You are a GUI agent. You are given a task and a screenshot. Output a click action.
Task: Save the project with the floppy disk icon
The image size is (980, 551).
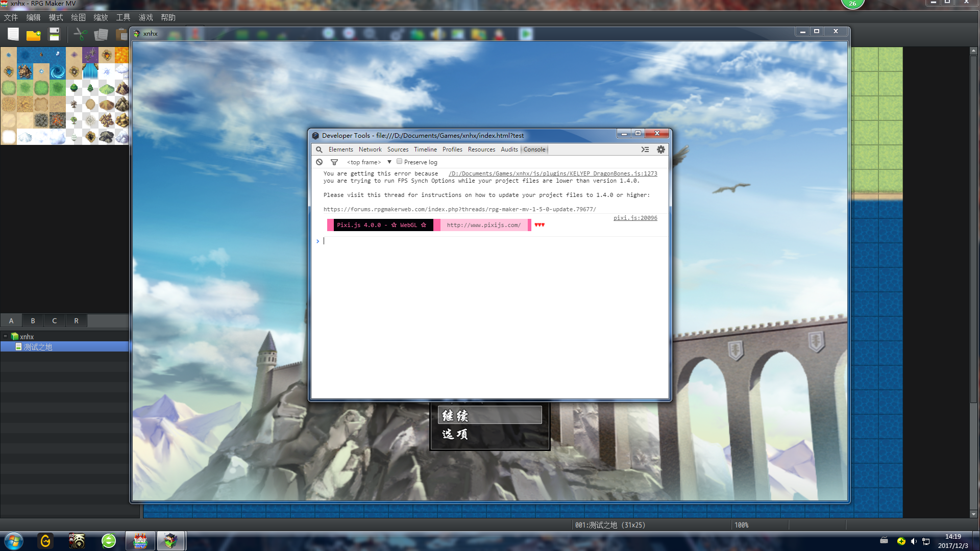tap(54, 34)
